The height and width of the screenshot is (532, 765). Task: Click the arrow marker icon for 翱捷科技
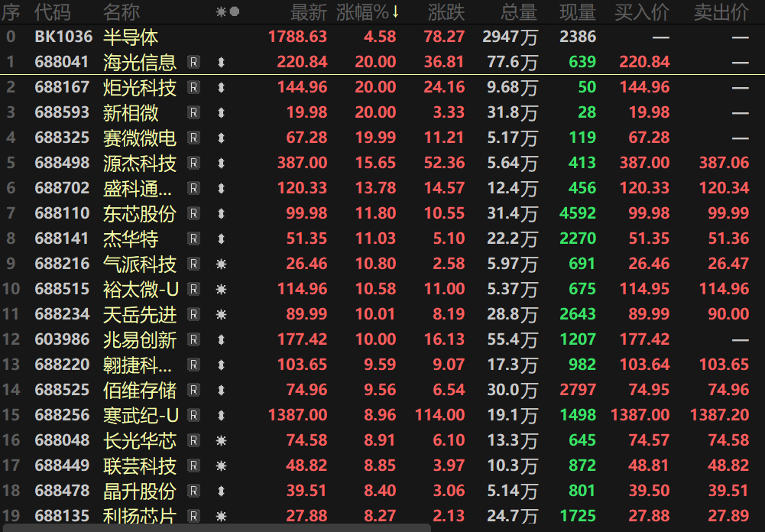pyautogui.click(x=221, y=365)
